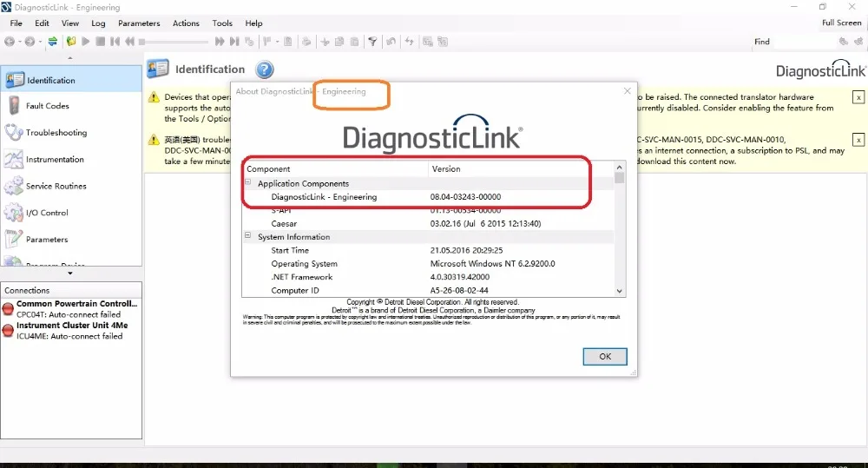Open the Edit menu
This screenshot has width=868, height=468.
coord(42,23)
